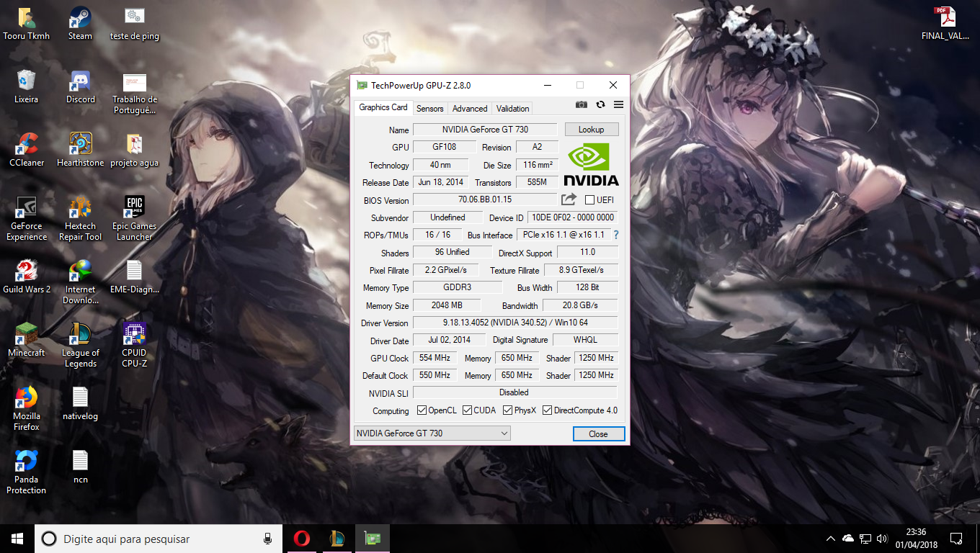Click the Close button in GPU-Z
The height and width of the screenshot is (553, 980).
point(598,433)
